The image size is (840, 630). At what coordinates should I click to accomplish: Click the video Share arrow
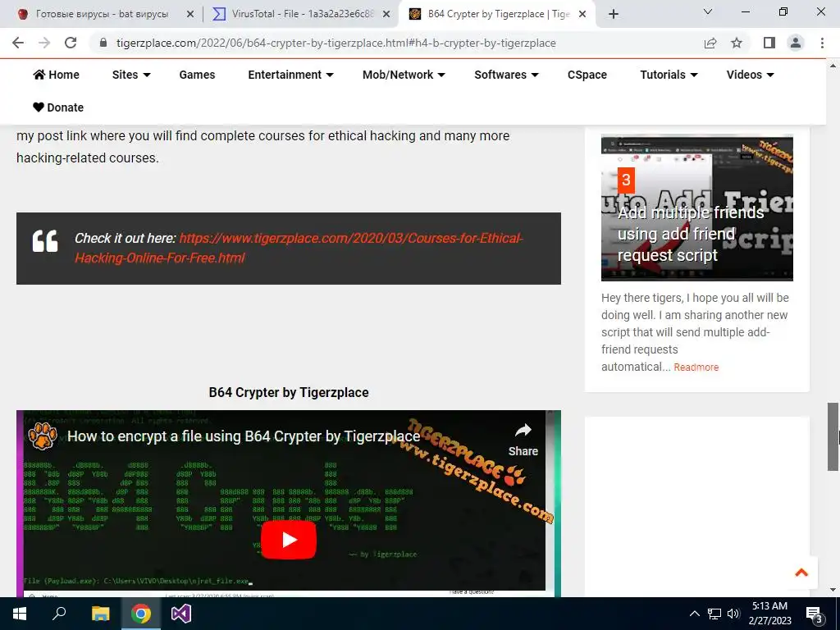click(523, 439)
